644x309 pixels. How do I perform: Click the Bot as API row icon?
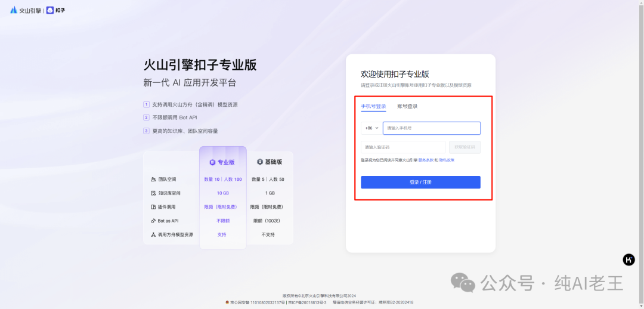(153, 221)
